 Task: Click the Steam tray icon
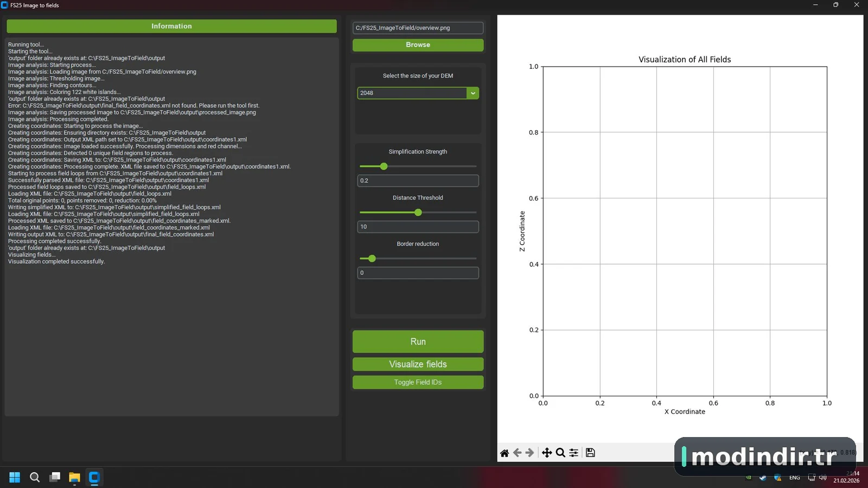tap(763, 478)
